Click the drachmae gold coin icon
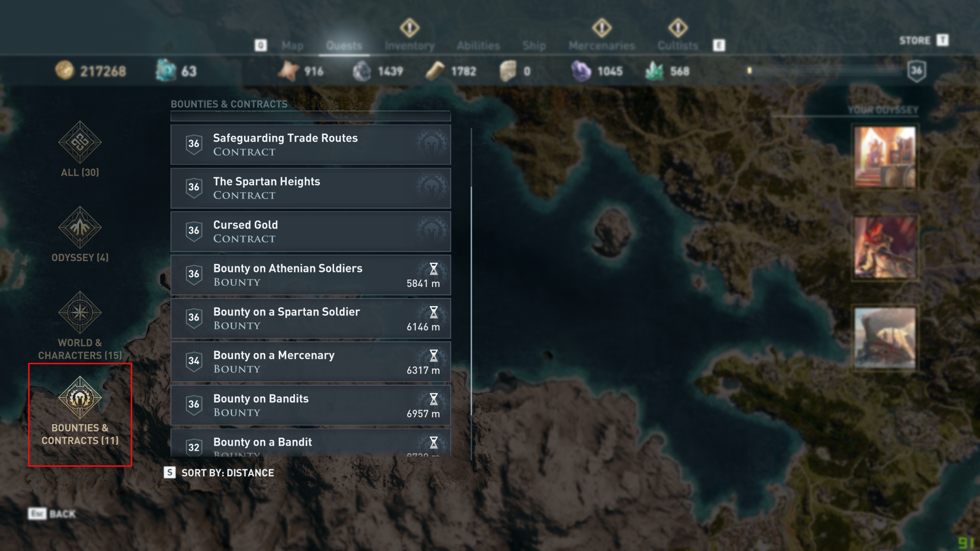 coord(65,70)
